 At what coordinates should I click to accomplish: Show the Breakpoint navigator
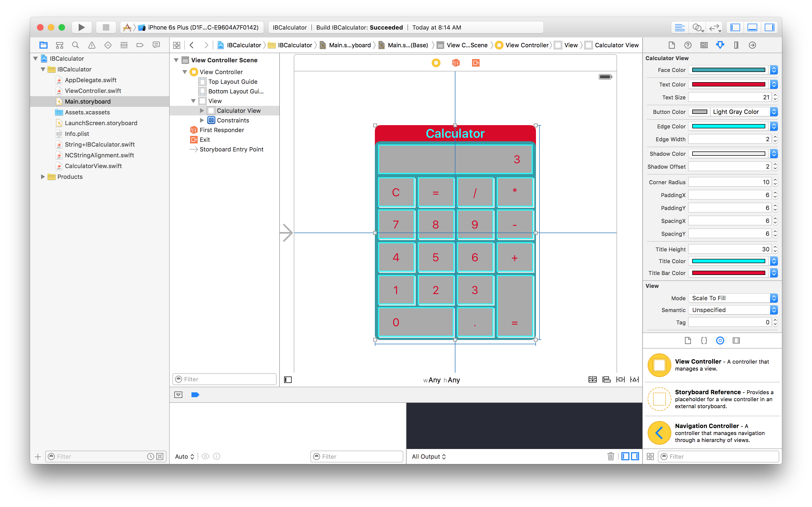[x=140, y=45]
